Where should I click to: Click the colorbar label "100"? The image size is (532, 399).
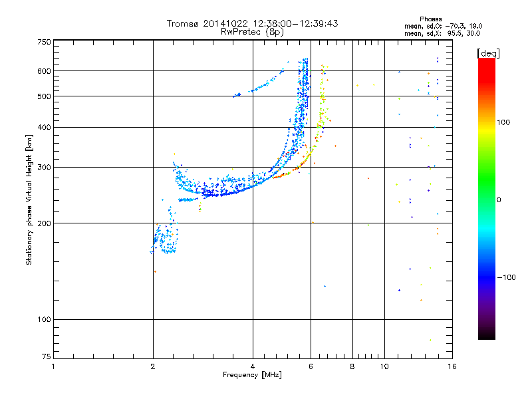click(x=503, y=122)
